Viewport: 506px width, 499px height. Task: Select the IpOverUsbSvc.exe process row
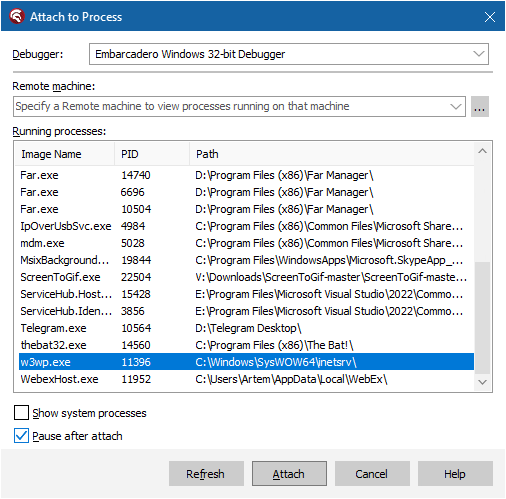coord(246,226)
